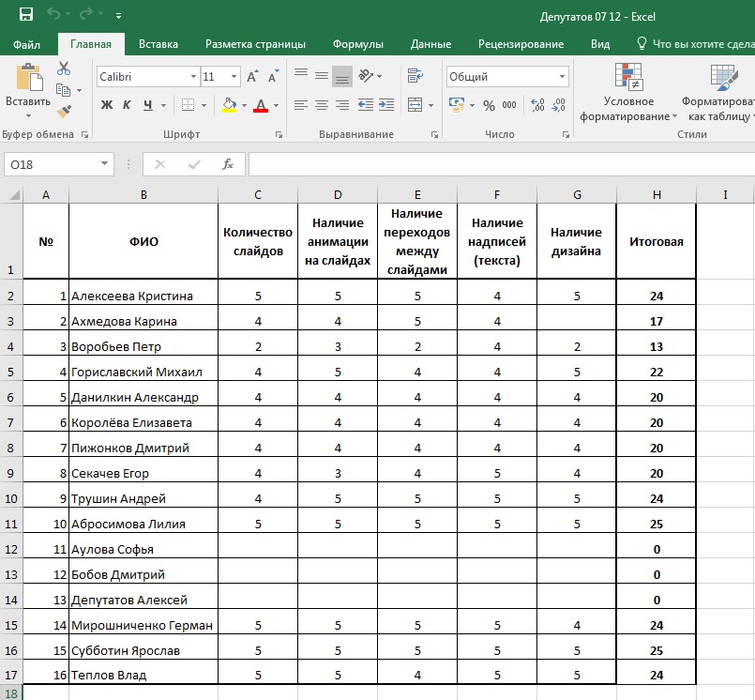The width and height of the screenshot is (755, 700).
Task: Decrease the cell indent
Action: 366,105
